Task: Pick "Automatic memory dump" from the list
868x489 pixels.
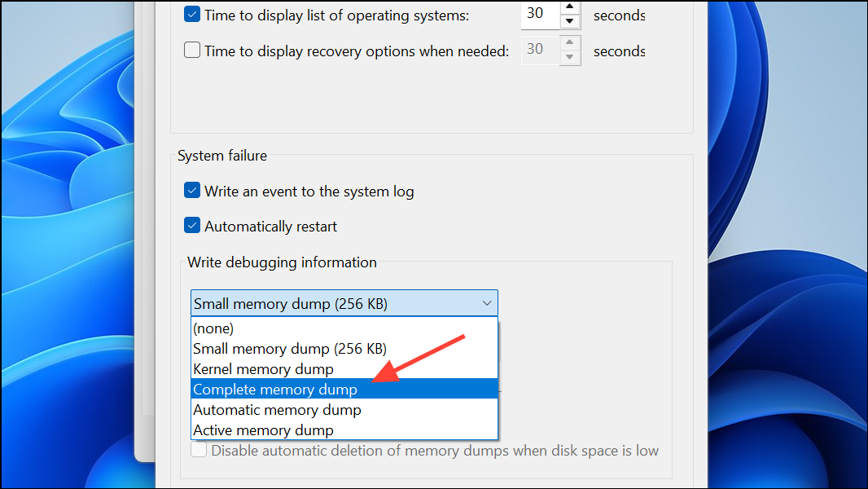Action: [x=277, y=409]
